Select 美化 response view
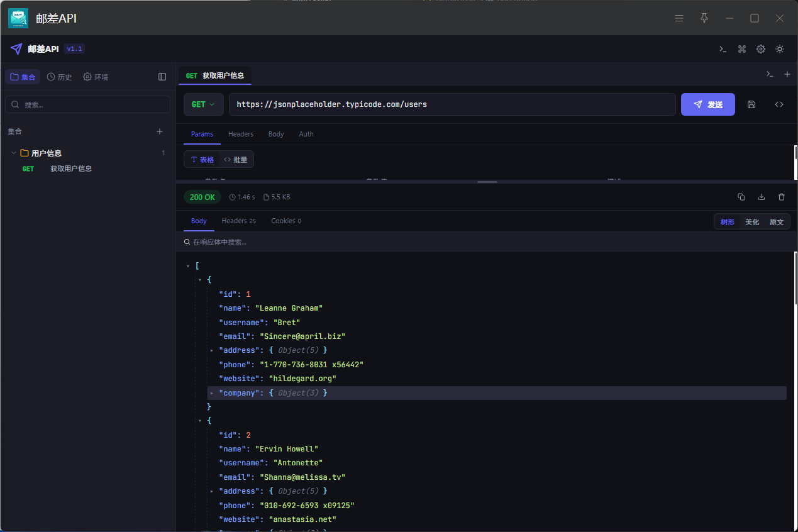This screenshot has height=532, width=798. 752,221
